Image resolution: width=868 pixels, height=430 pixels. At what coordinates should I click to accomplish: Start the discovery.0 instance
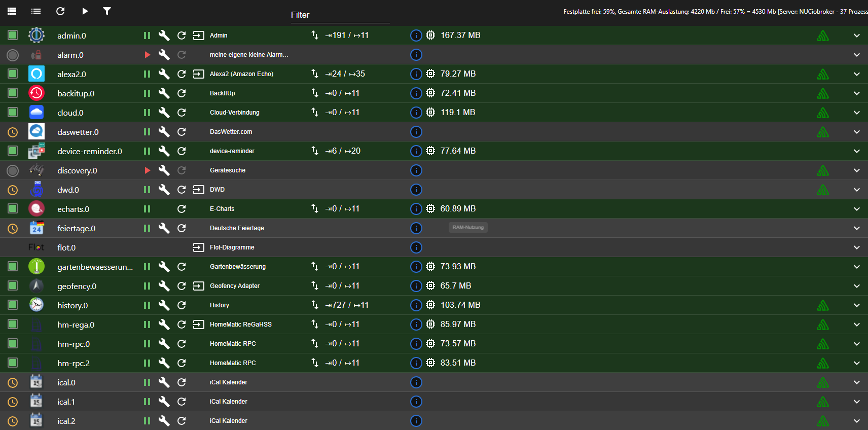click(147, 170)
